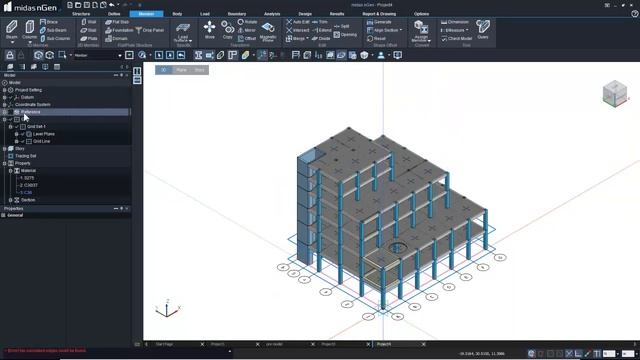
Task: Click the Copy transform tool
Action: coord(227,30)
